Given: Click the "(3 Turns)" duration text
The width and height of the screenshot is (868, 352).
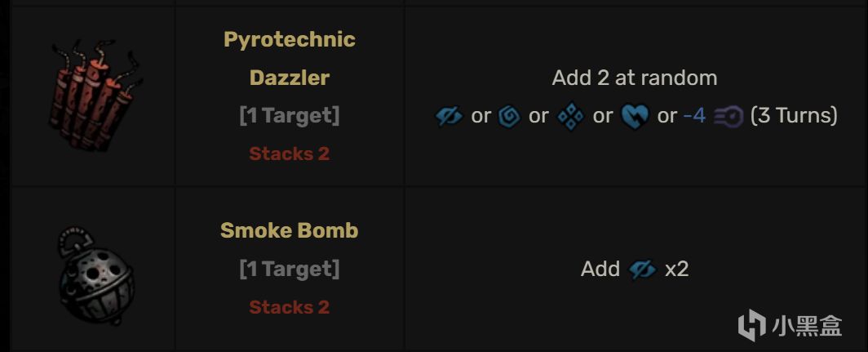Looking at the screenshot, I should (794, 116).
